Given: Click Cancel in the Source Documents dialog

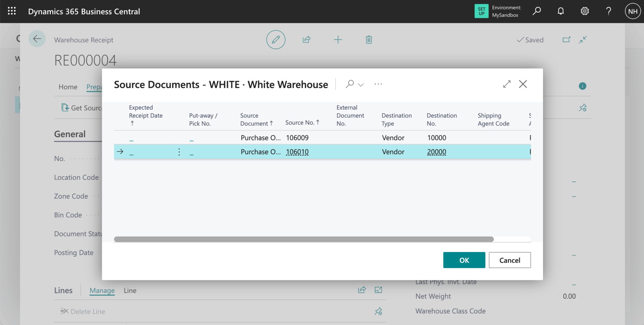Looking at the screenshot, I should 510,260.
